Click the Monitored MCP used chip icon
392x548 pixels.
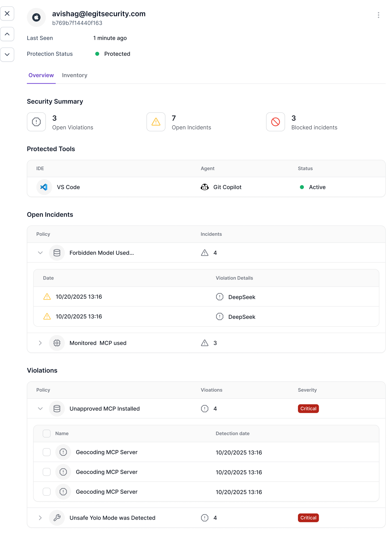[x=57, y=343]
